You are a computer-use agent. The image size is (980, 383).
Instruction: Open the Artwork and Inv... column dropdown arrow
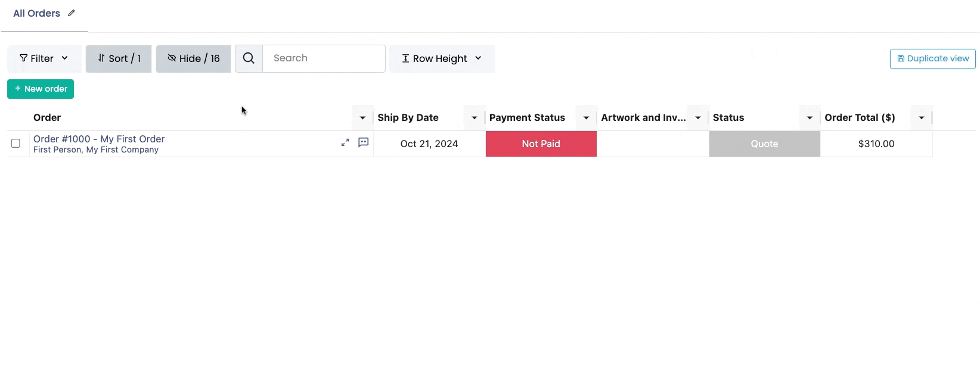click(698, 118)
